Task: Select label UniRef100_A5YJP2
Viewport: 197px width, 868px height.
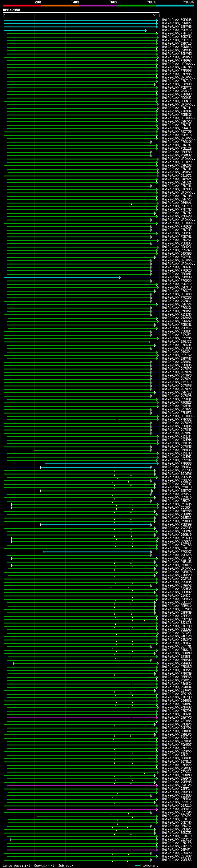Action: (177, 816)
